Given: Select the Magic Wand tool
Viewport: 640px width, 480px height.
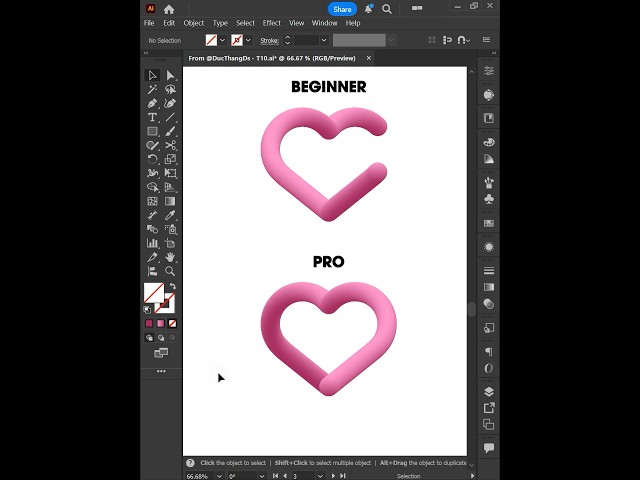Looking at the screenshot, I should coord(152,89).
